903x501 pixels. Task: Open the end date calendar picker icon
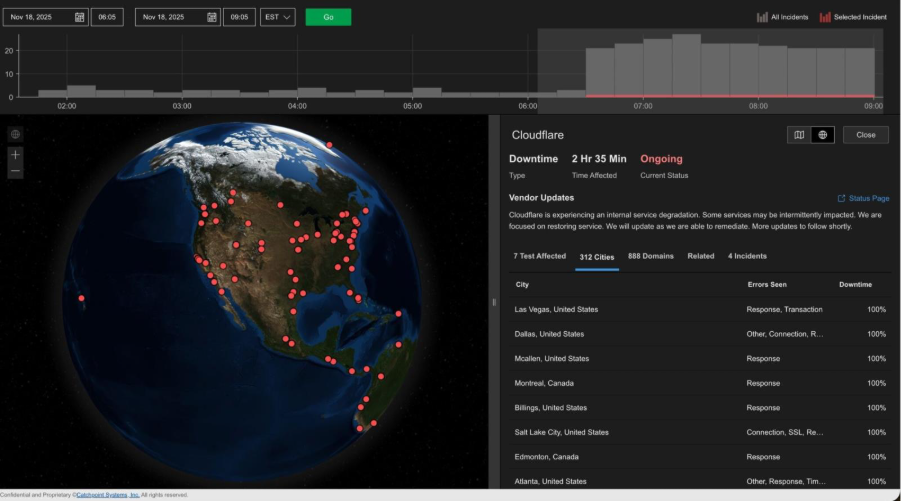(211, 17)
